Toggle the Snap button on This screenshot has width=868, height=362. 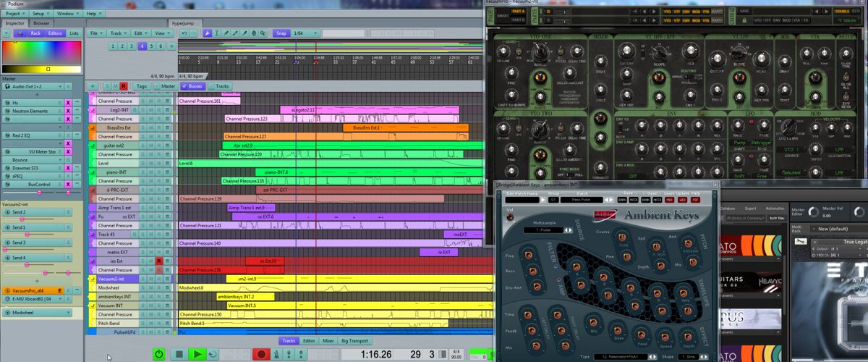(x=281, y=33)
